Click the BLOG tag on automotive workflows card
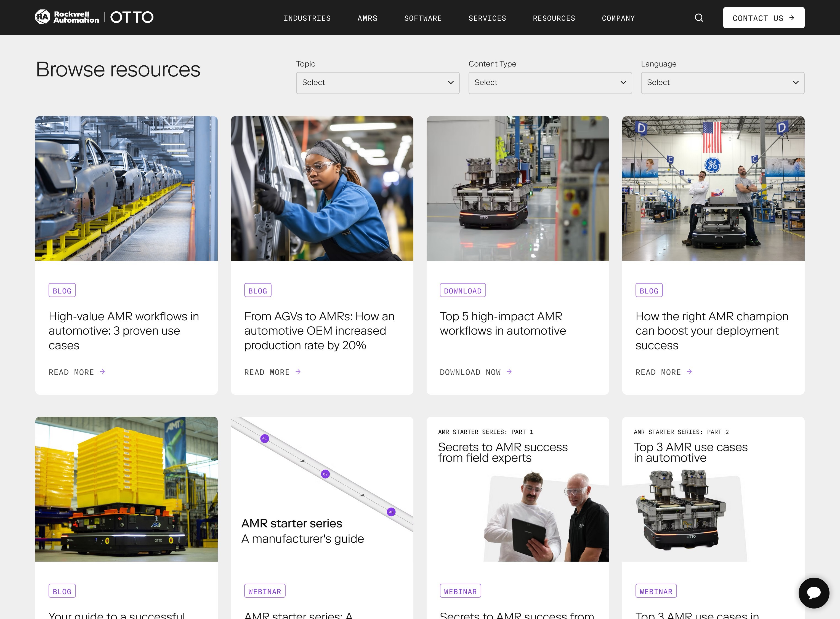 [x=62, y=290]
